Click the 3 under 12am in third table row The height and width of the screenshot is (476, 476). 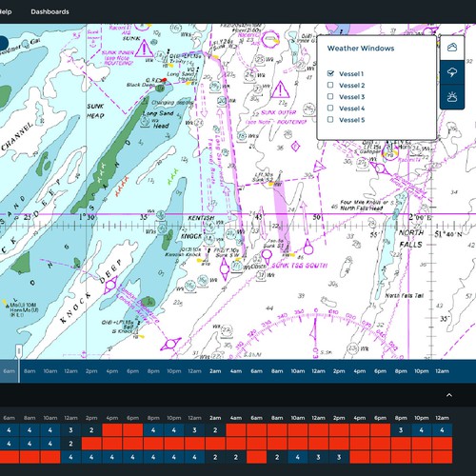pyautogui.click(x=318, y=457)
